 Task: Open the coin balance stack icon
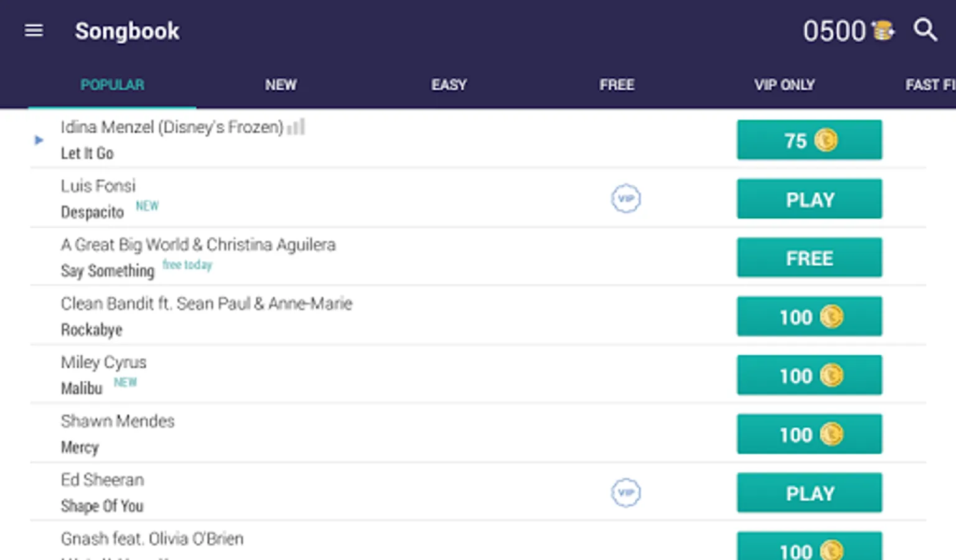click(x=883, y=30)
